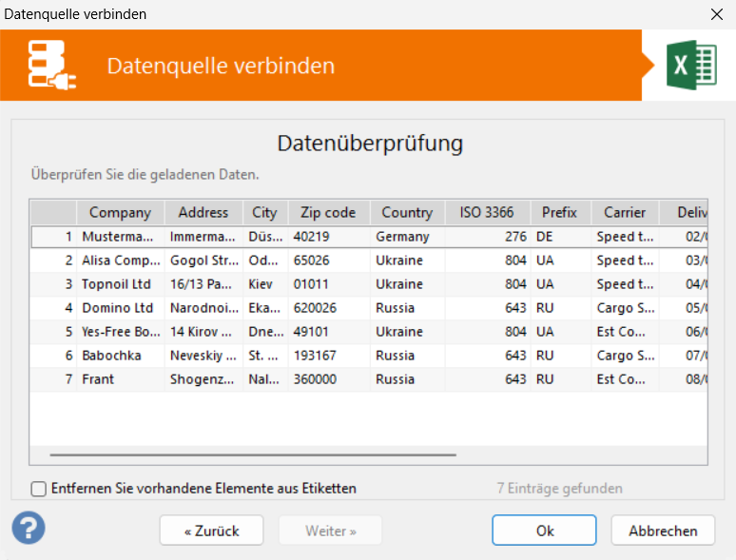
Task: Click the Carrier column header
Action: click(625, 213)
